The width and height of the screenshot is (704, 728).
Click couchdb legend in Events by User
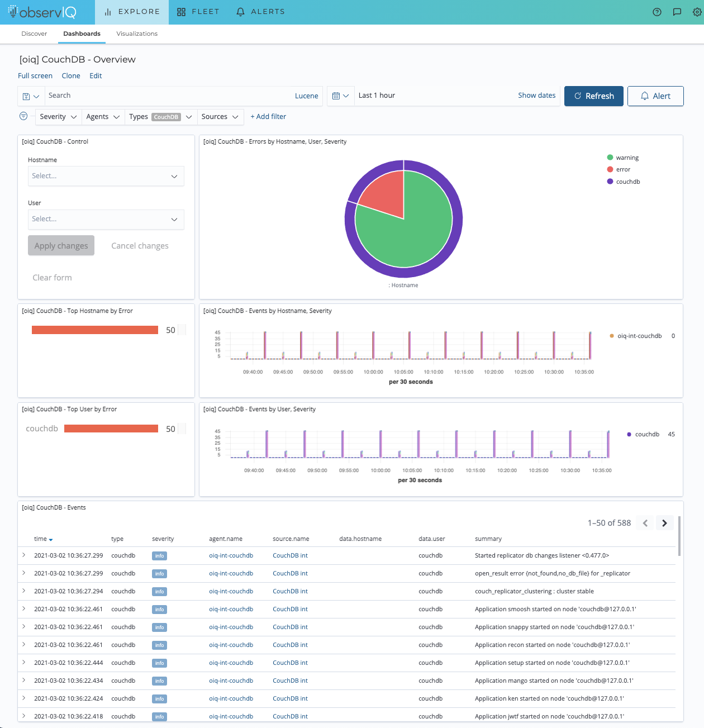[x=647, y=434]
